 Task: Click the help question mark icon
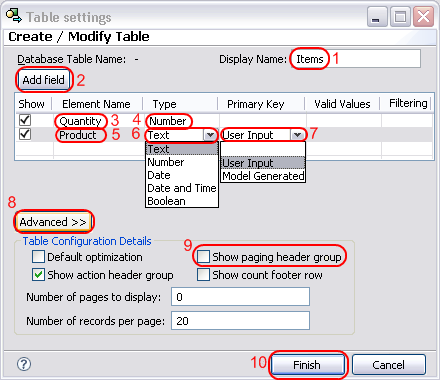point(24,364)
